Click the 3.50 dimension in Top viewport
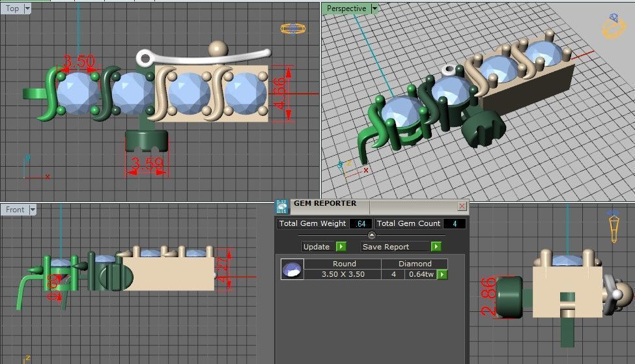The width and height of the screenshot is (635, 364). 79,62
